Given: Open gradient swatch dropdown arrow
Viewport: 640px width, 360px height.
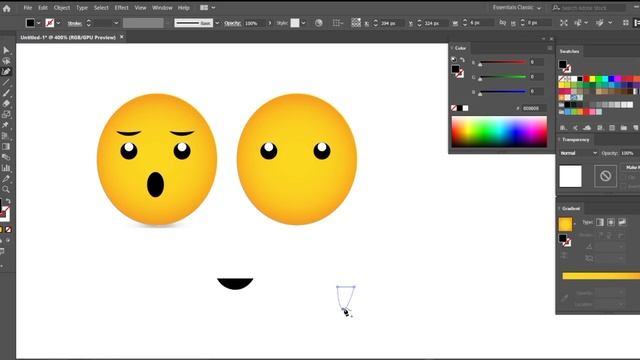Looking at the screenshot, I should coord(575,224).
